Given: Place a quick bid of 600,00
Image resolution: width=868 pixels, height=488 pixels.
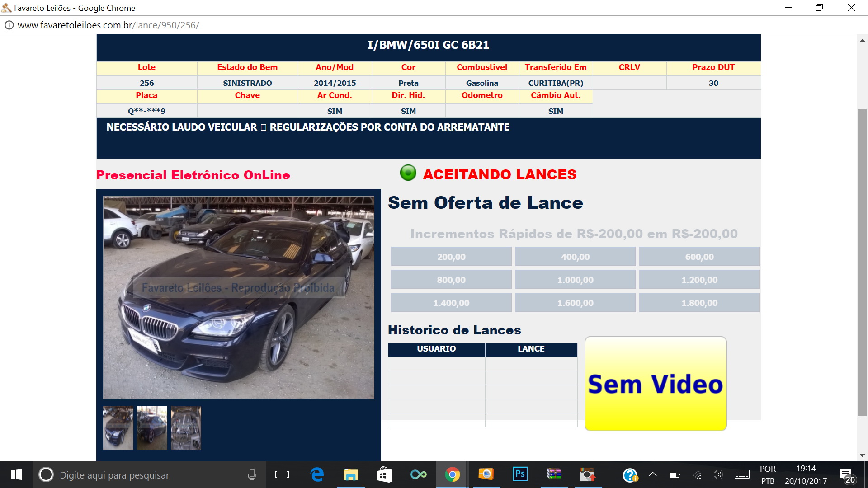Looking at the screenshot, I should point(699,257).
